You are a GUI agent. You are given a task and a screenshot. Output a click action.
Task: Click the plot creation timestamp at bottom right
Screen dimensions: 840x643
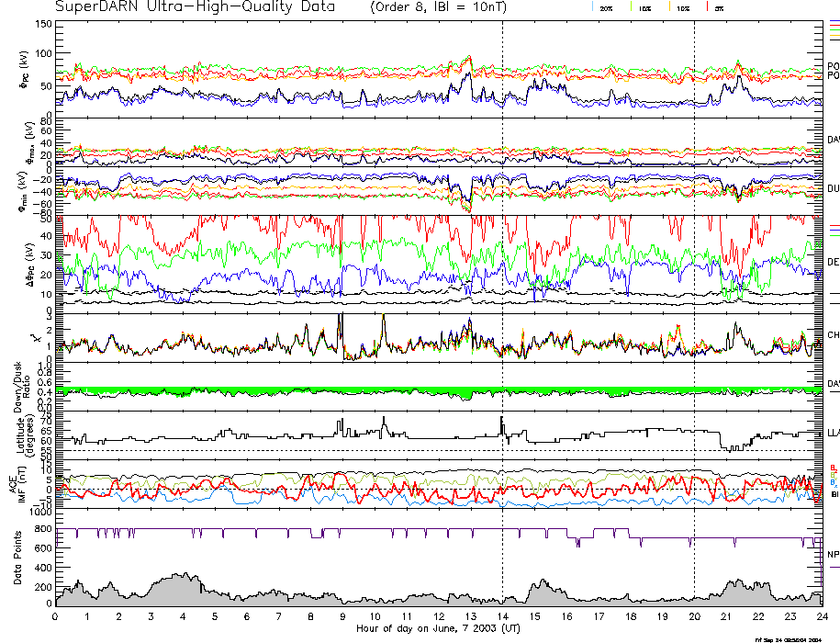tap(794, 638)
